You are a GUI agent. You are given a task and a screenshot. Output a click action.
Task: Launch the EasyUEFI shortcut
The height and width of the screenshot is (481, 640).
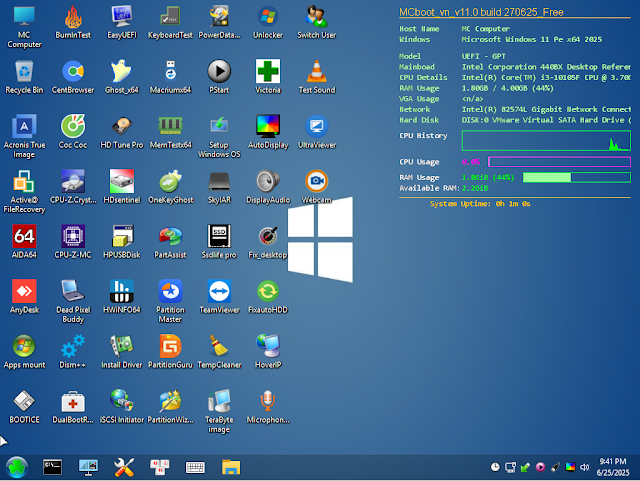(x=122, y=22)
